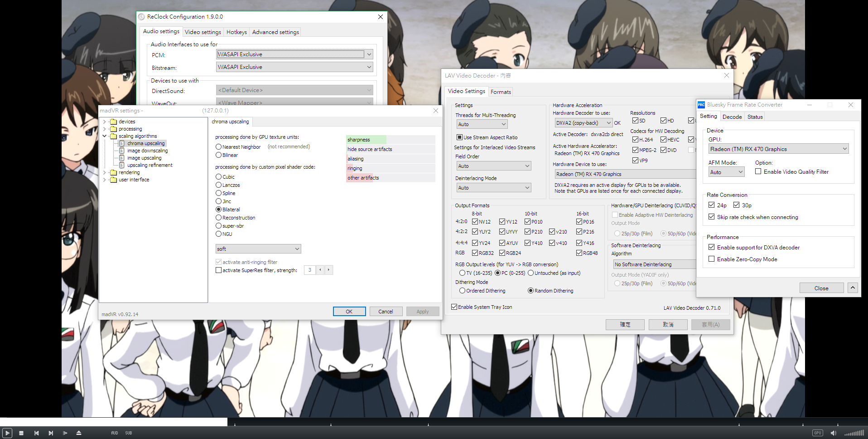Switch to ReClock Hotkeys tab
This screenshot has width=868, height=439.
click(236, 32)
